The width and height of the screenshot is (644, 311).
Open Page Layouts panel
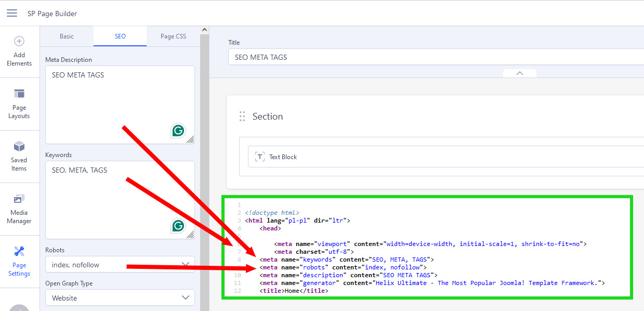pos(19,94)
